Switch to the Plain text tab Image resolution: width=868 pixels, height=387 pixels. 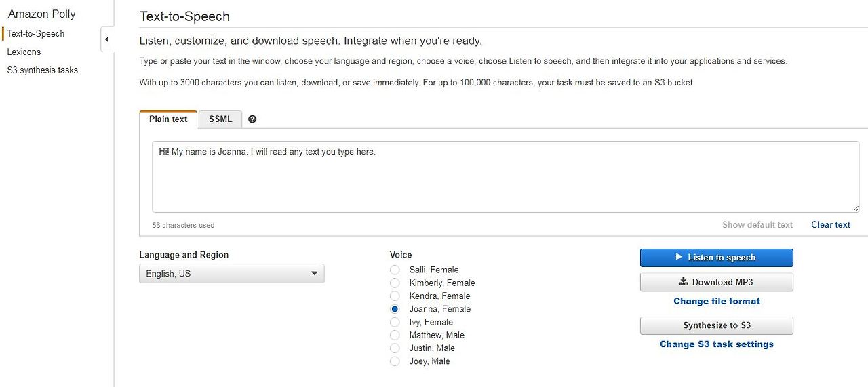[168, 119]
